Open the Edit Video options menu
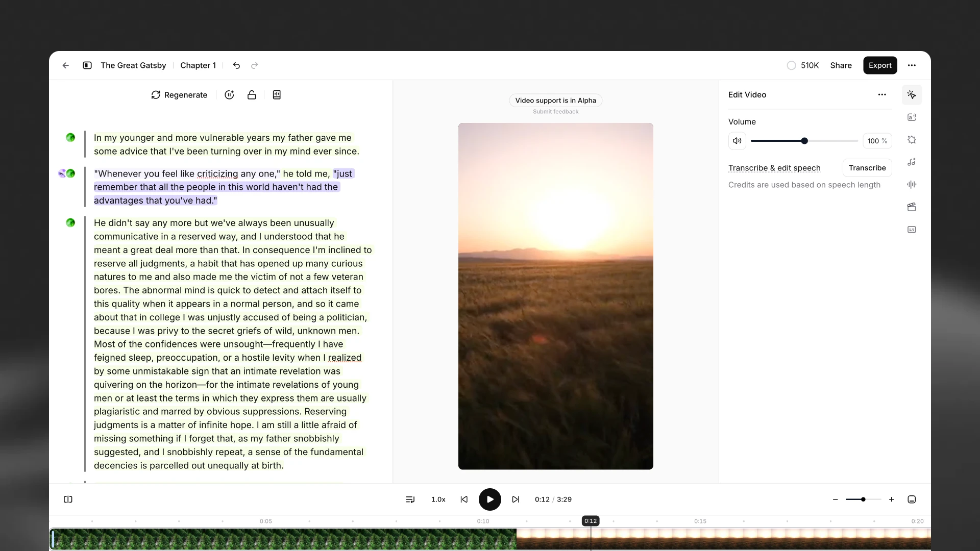The width and height of the screenshot is (980, 551). point(882,94)
